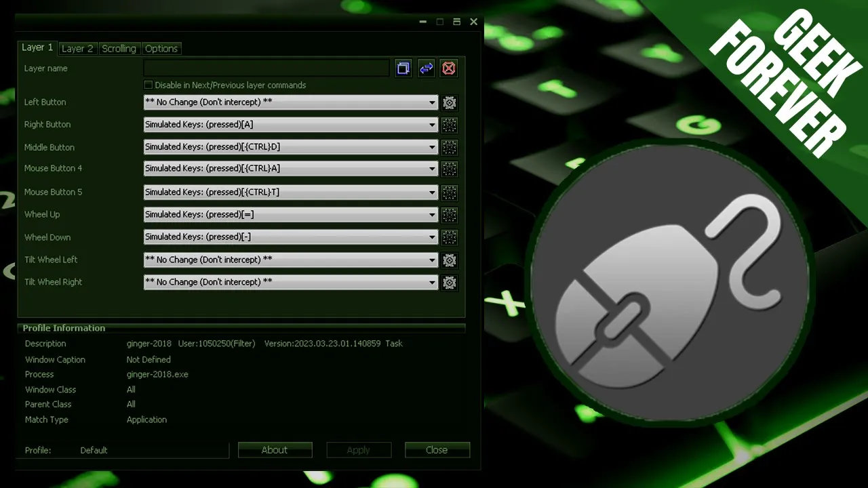868x488 pixels.
Task: Expand the Mouse Button 5 action dropdown
Action: pos(291,192)
